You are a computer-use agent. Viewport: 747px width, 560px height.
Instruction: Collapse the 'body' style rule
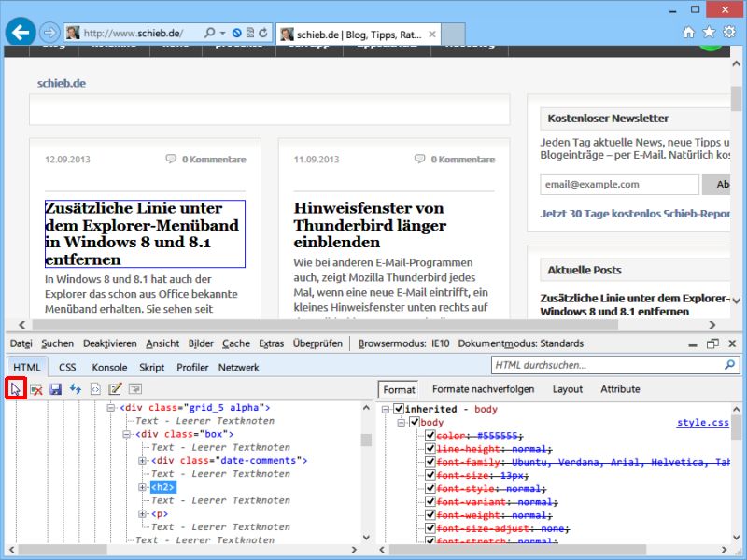tap(402, 423)
